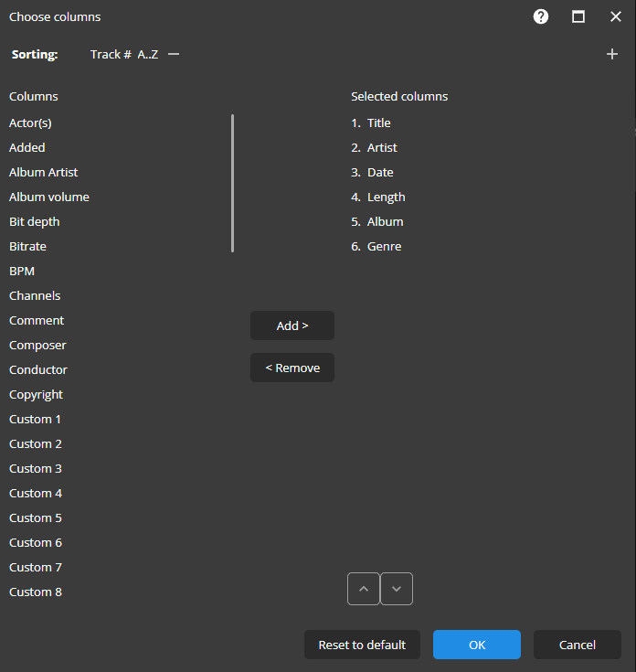636x672 pixels.
Task: Click the plus icon to add sorting
Action: (x=612, y=55)
